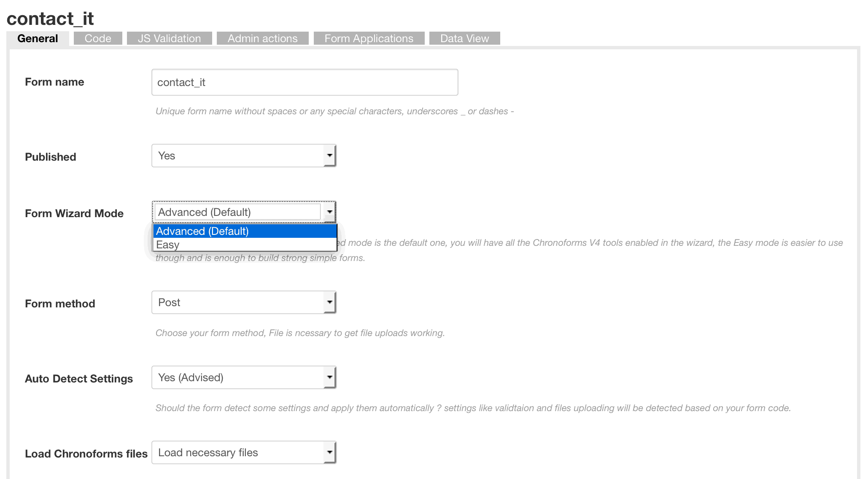The height and width of the screenshot is (479, 868).
Task: Choose the Easy wizard mode option
Action: click(x=245, y=245)
